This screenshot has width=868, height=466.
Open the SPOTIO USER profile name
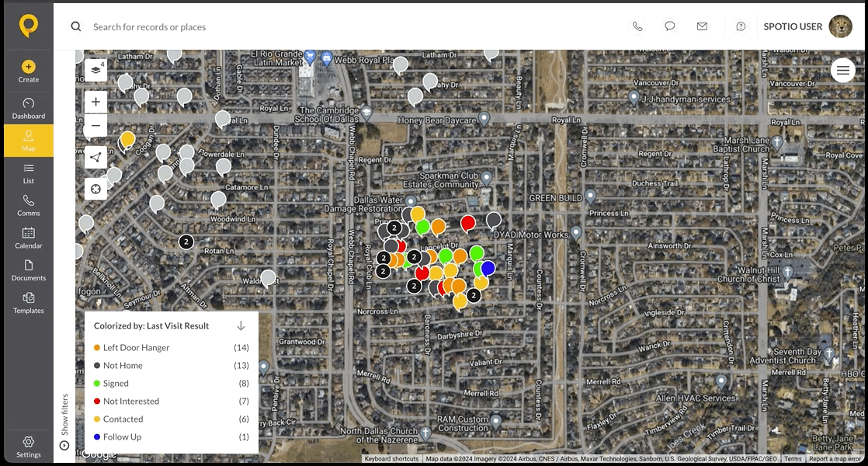click(793, 26)
